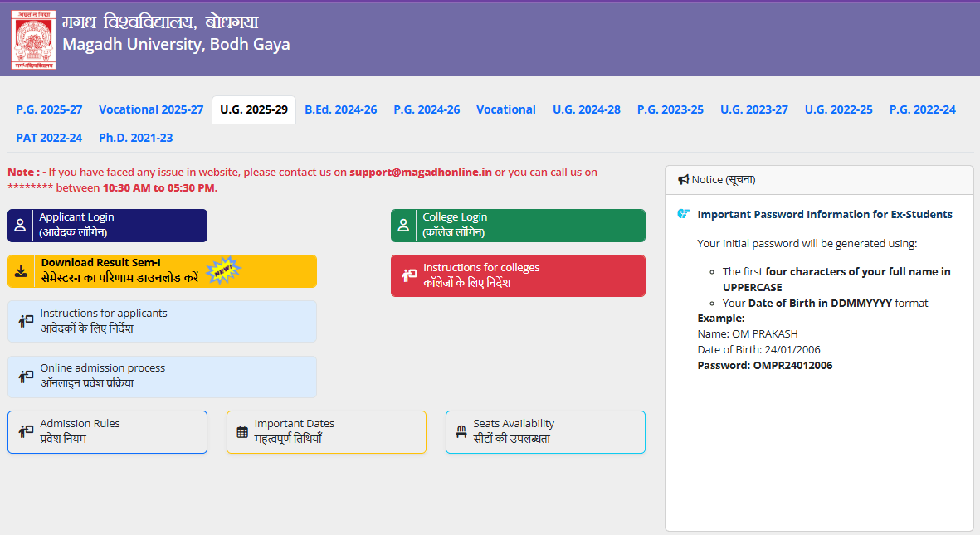Click the building icon on Seats Availability
980x535 pixels.
(x=461, y=431)
